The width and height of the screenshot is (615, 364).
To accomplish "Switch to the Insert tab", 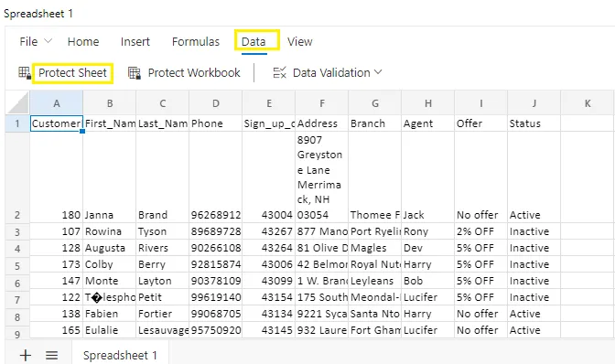I will pyautogui.click(x=135, y=41).
